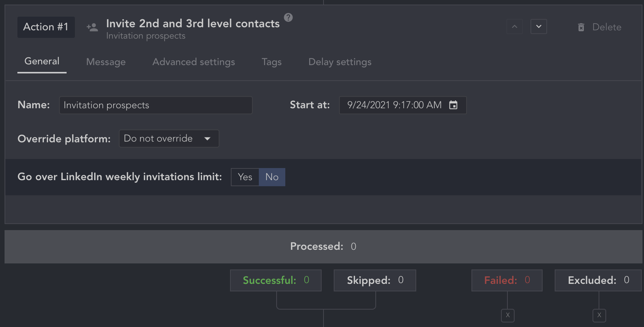This screenshot has width=644, height=327.
Task: Open the Override platform dropdown
Action: click(169, 139)
